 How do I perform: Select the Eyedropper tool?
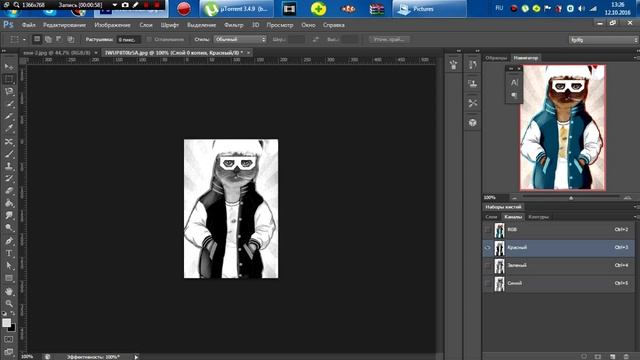point(9,129)
